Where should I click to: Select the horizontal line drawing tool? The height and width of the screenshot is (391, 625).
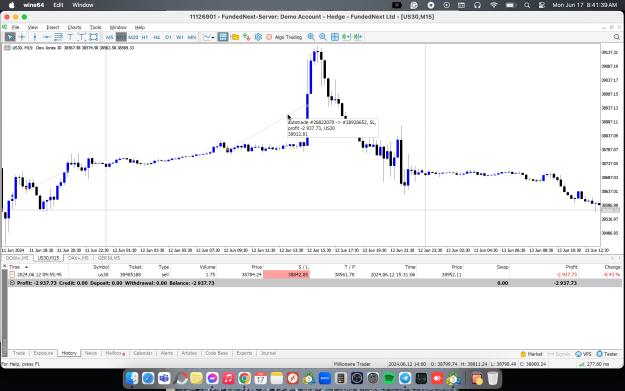[x=46, y=37]
